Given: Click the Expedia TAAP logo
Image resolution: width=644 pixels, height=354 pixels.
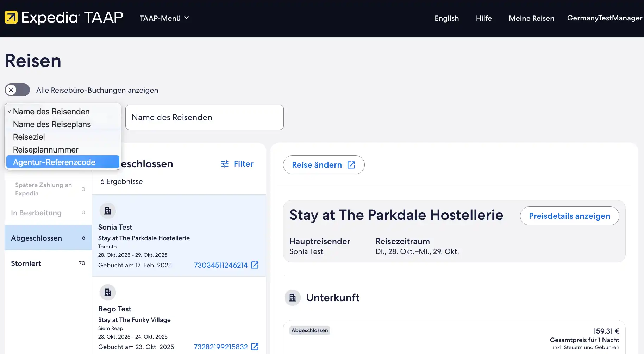Looking at the screenshot, I should click(x=64, y=18).
